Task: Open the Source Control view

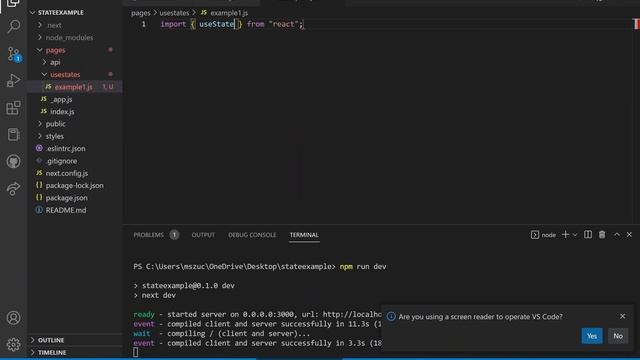Action: pos(13,54)
